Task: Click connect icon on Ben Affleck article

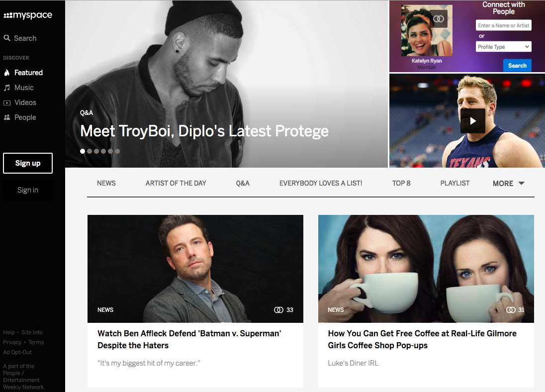Action: 278,310
